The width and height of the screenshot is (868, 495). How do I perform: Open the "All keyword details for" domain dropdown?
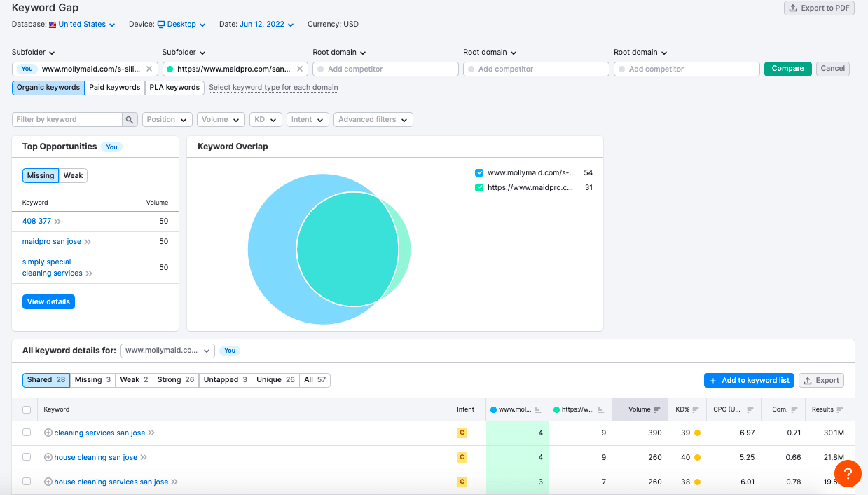click(x=167, y=351)
